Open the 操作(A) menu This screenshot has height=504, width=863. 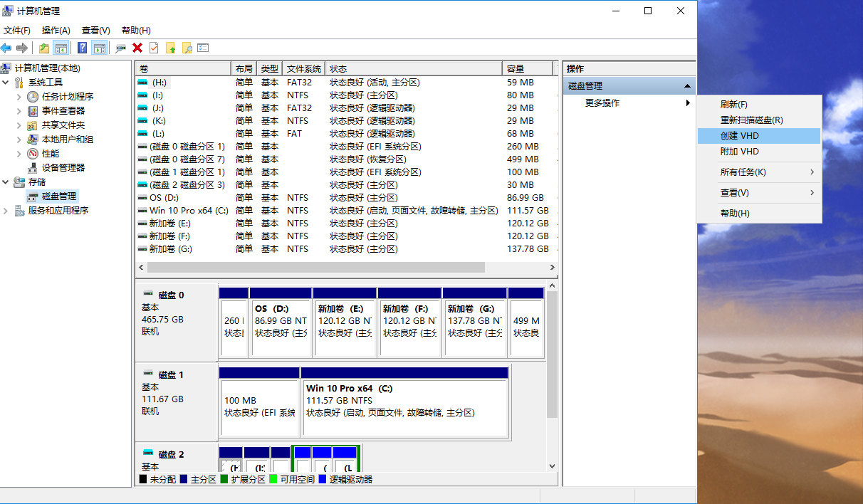tap(56, 31)
